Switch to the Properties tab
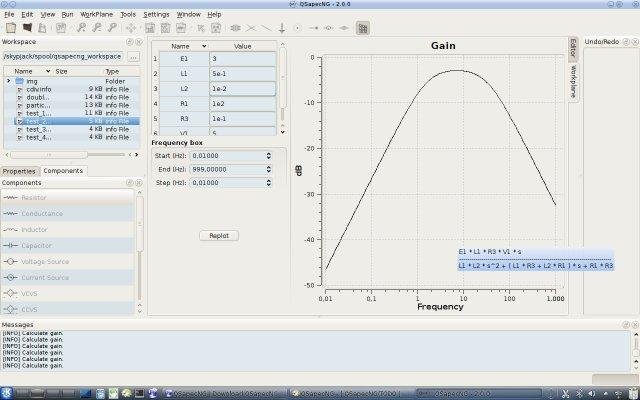This screenshot has width=640, height=400. (x=19, y=171)
